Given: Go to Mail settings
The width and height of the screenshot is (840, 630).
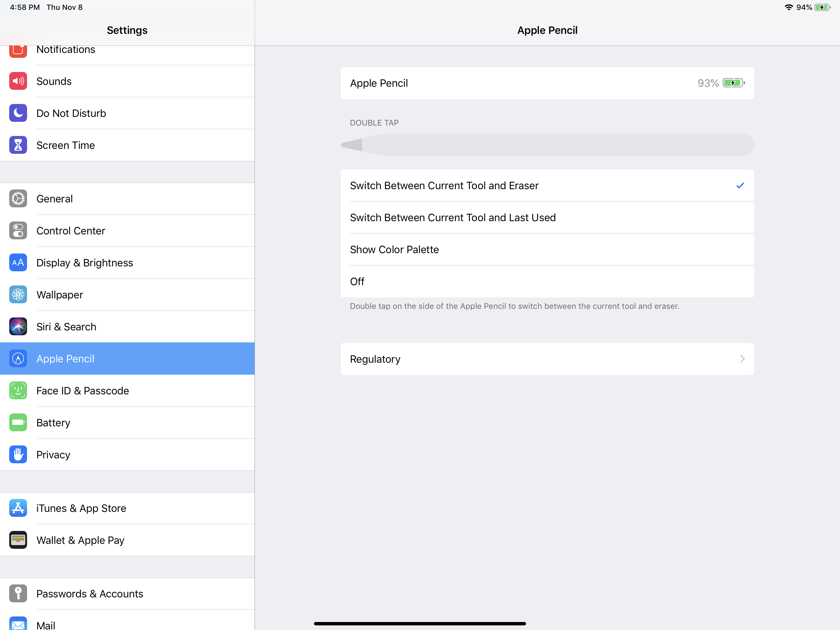Looking at the screenshot, I should point(127,620).
